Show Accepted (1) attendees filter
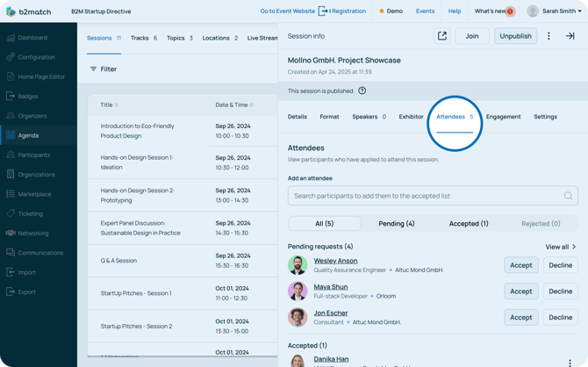The width and height of the screenshot is (588, 367). tap(469, 224)
